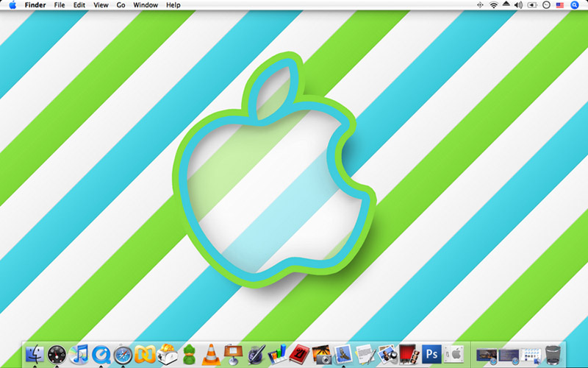Open the Help menu
588x368 pixels.
(173, 5)
